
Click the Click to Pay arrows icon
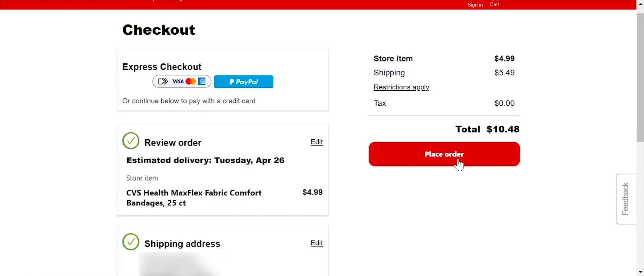163,81
